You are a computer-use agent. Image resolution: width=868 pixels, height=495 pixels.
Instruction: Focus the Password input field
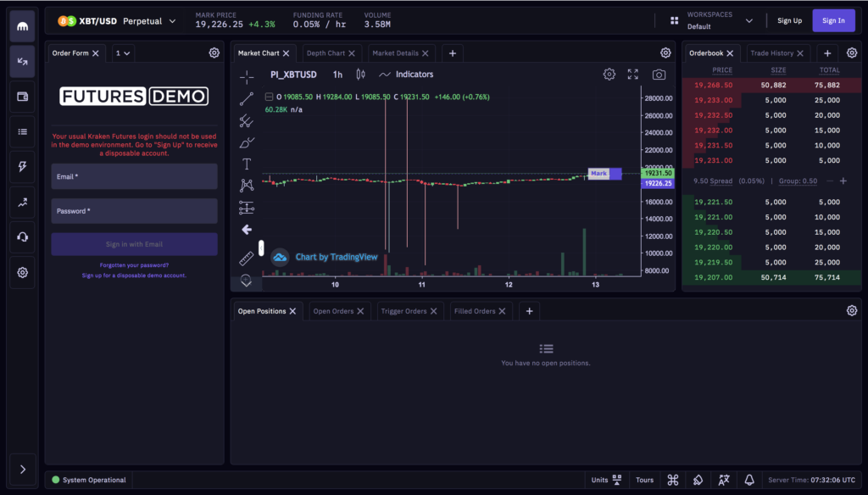134,211
